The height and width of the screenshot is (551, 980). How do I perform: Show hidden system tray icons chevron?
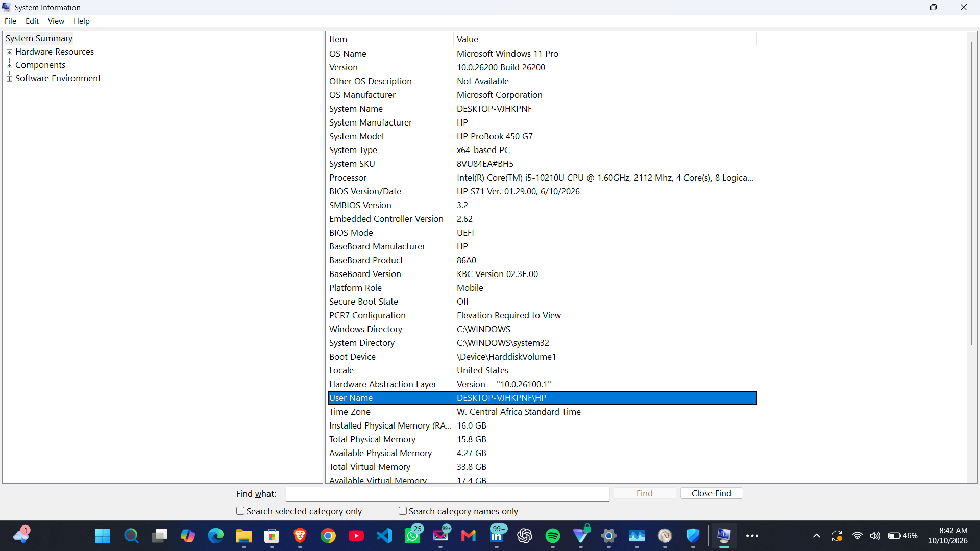817,536
